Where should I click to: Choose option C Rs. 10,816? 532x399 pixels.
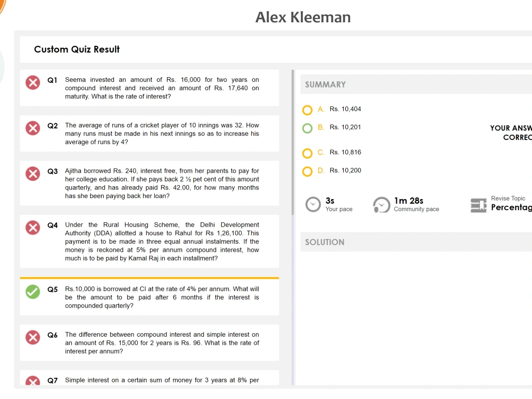click(307, 153)
